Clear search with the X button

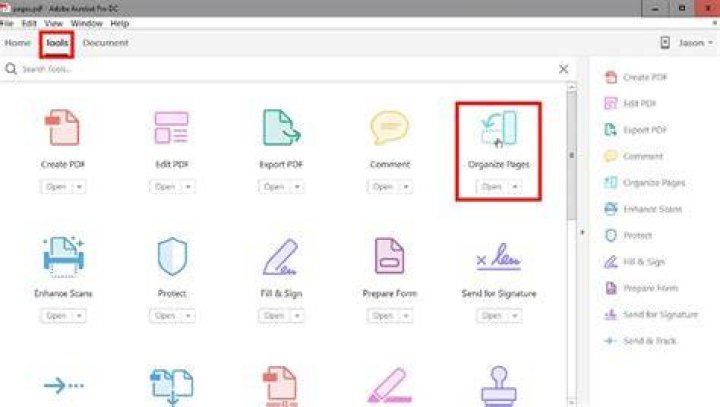pos(563,69)
